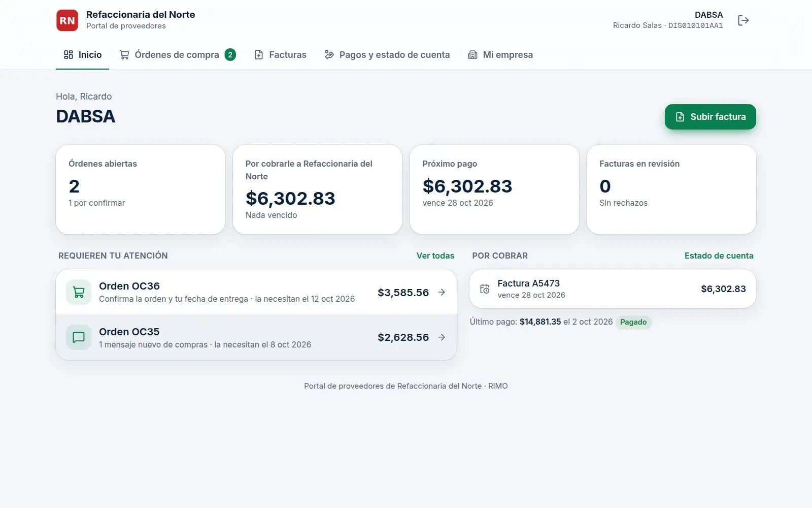This screenshot has height=508, width=812.
Task: Click the red RN logo
Action: pyautogui.click(x=67, y=20)
